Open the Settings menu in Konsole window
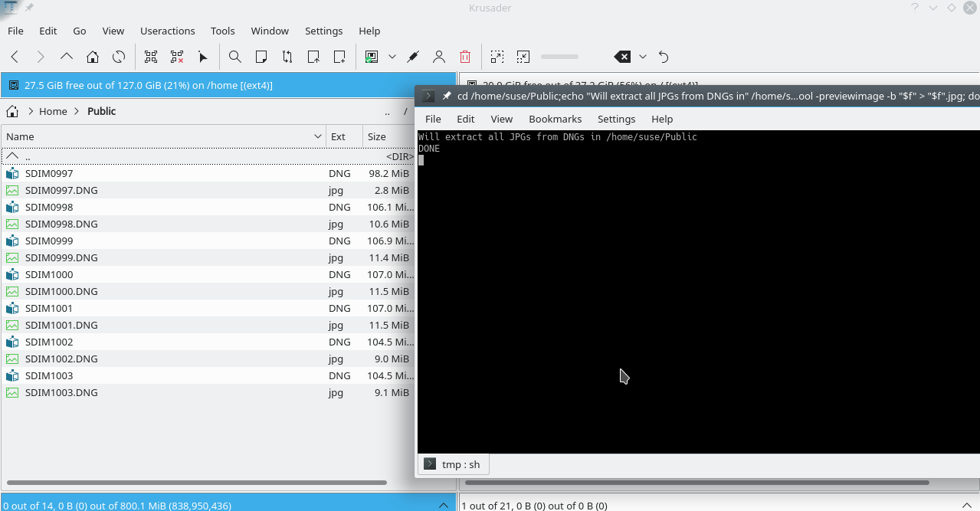Screen dimensions: 980x511 (617, 119)
